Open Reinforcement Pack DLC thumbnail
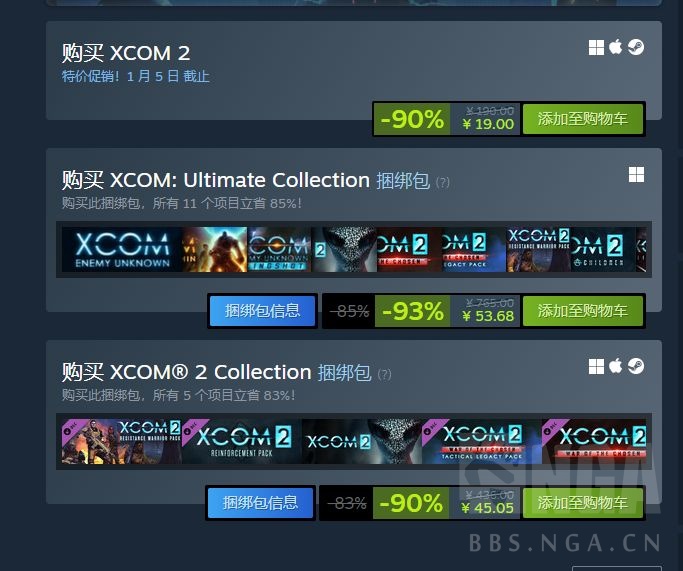 pyautogui.click(x=242, y=441)
